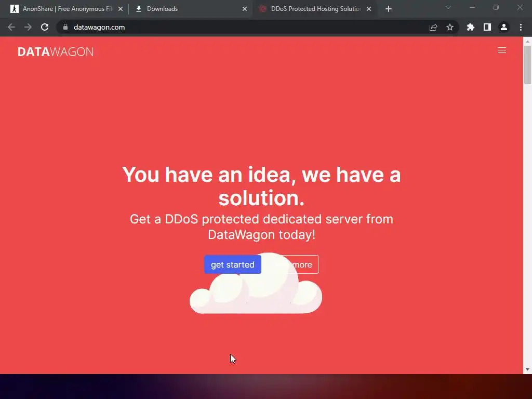Click the padlock site info icon

(x=65, y=27)
